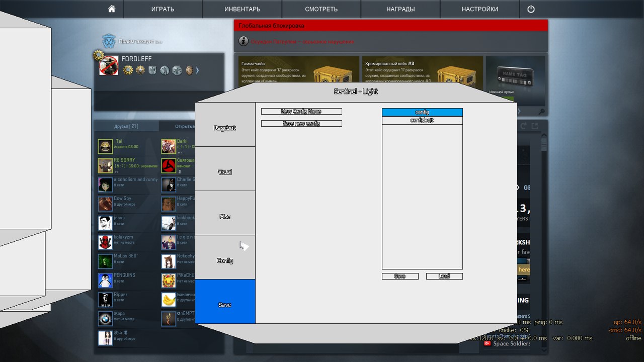Click the key icon under Name Tag
This screenshot has height=362, width=644.
pos(541,112)
